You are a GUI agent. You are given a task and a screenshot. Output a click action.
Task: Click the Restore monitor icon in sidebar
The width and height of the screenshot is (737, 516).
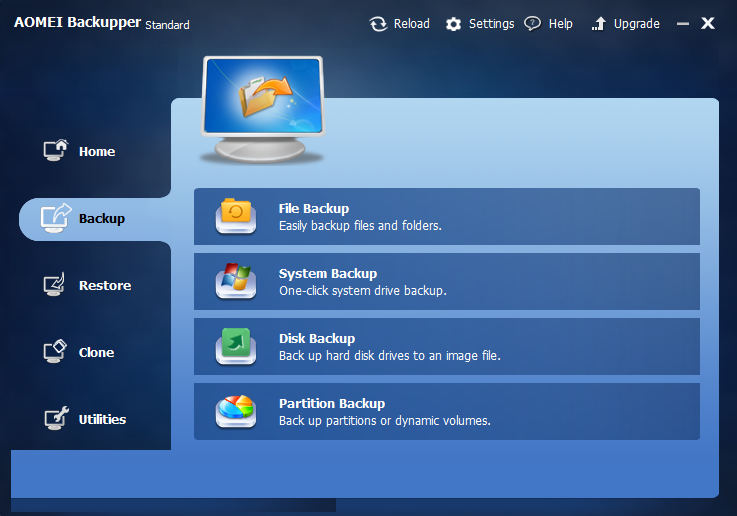55,285
